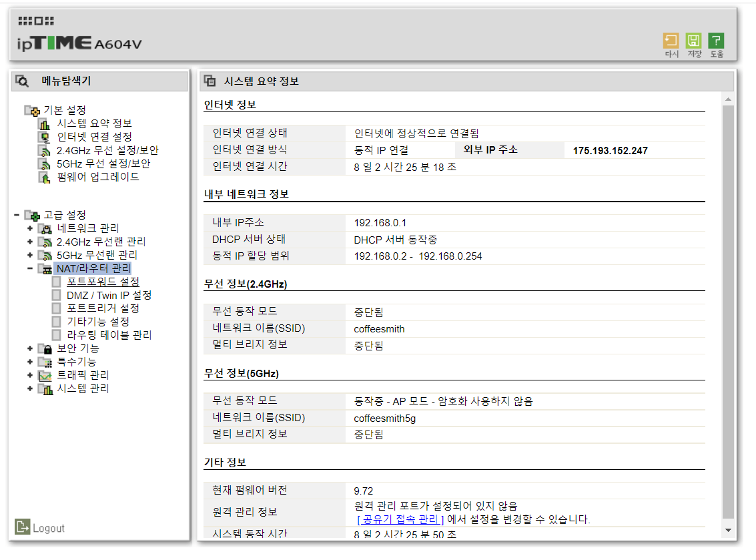Open the 도움 (help) icon
756x560 pixels.
[x=716, y=41]
